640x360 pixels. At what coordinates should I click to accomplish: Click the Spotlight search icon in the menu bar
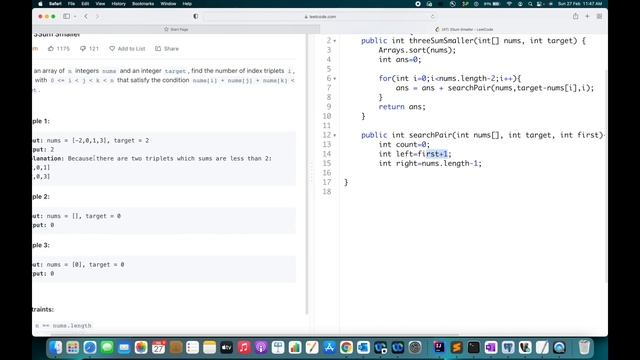point(530,4)
